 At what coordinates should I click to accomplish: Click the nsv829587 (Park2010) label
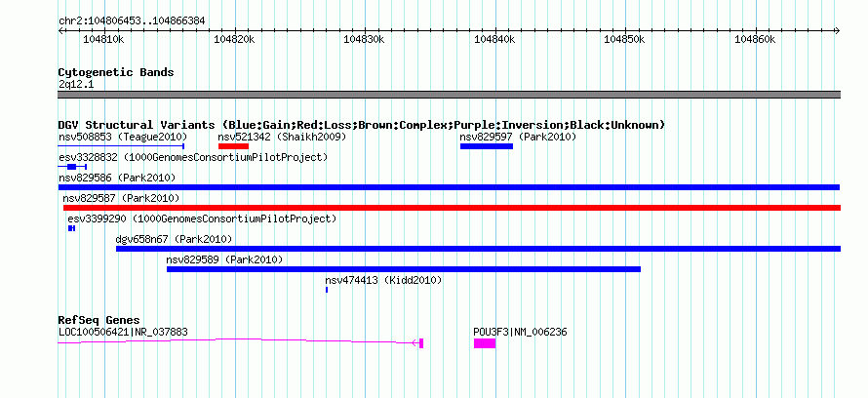pyautogui.click(x=121, y=198)
